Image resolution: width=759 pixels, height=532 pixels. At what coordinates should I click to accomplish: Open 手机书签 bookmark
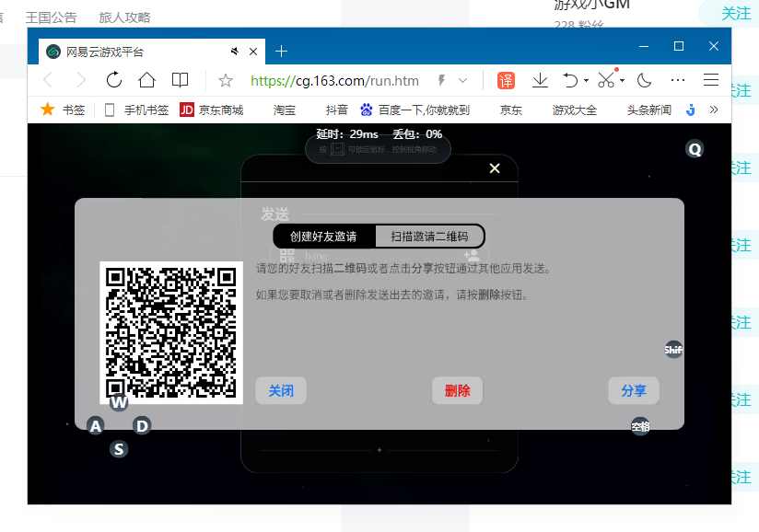(136, 110)
